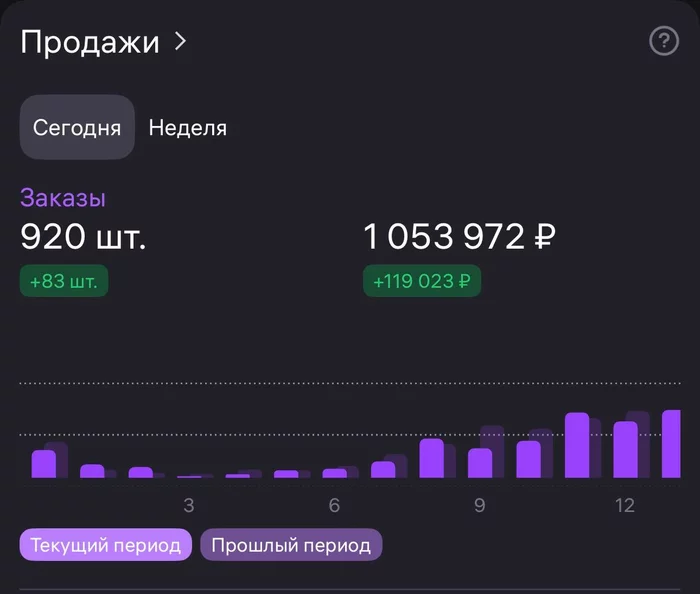Click the 920 шт. orders count
The height and width of the screenshot is (594, 700).
click(x=83, y=237)
